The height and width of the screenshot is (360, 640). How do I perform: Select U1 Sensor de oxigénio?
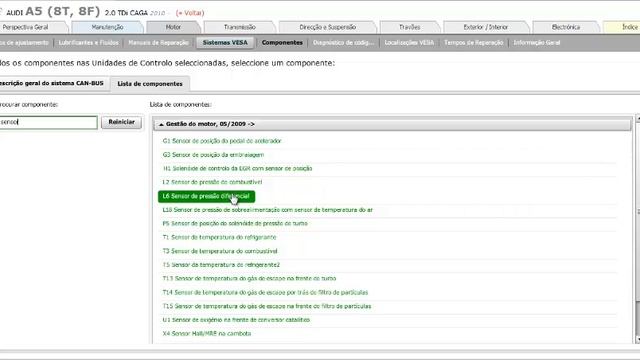[x=236, y=320]
